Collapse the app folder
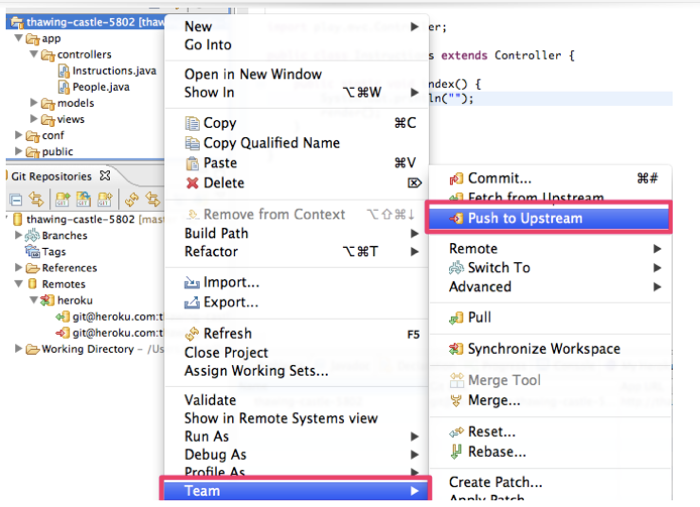The width and height of the screenshot is (700, 507). pos(18,38)
